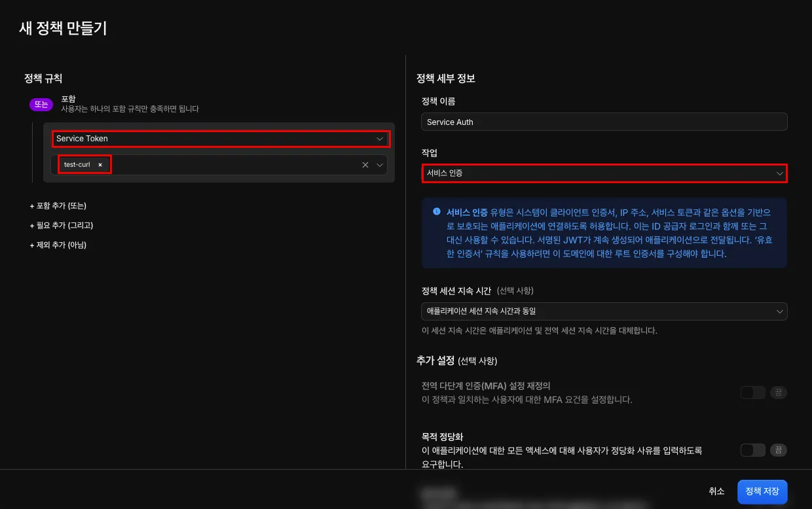Click + 포함 추가 (또는)

point(58,205)
